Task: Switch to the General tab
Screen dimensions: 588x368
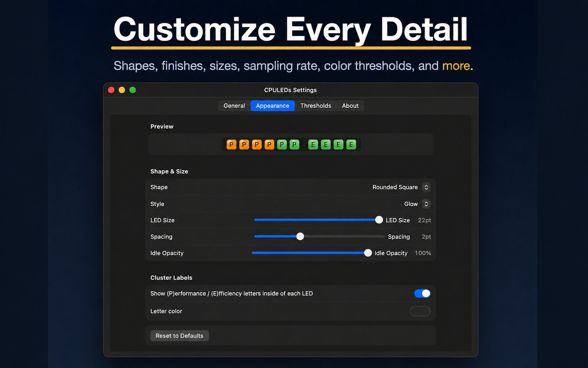Action: [x=234, y=105]
